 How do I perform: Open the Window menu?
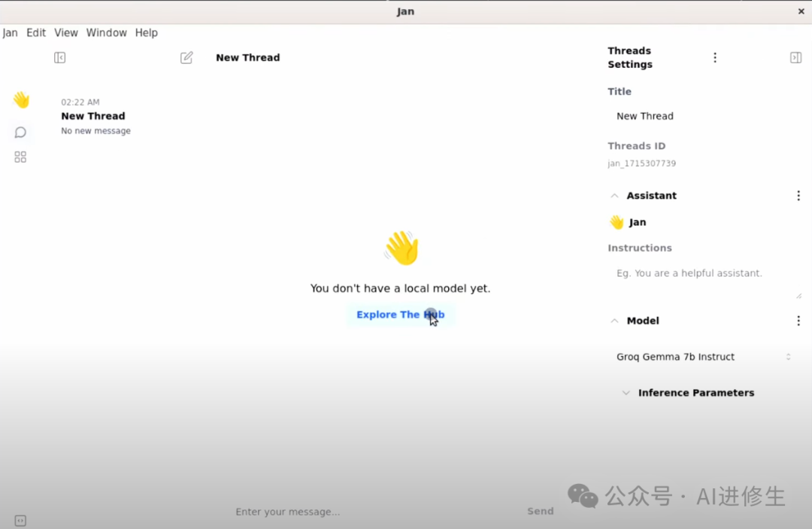pos(106,32)
